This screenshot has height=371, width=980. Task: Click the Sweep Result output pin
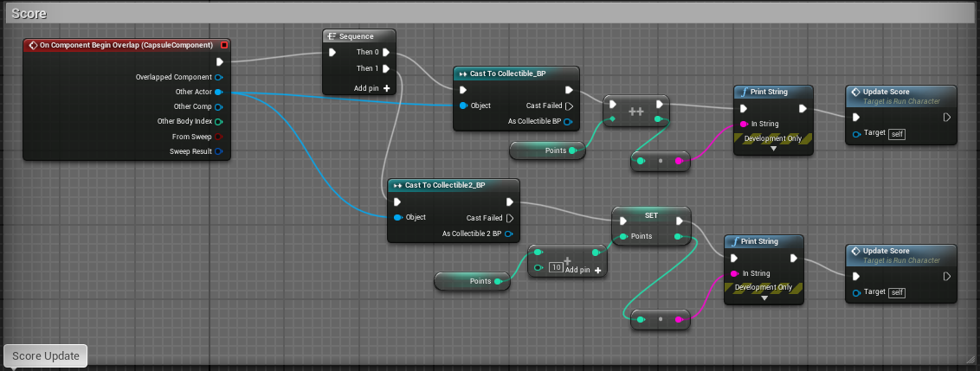(x=218, y=151)
